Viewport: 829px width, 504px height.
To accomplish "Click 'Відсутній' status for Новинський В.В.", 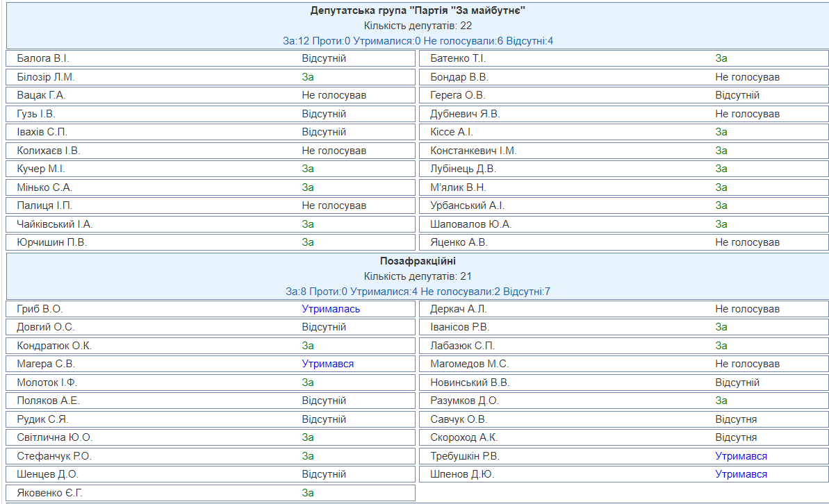I will [737, 383].
